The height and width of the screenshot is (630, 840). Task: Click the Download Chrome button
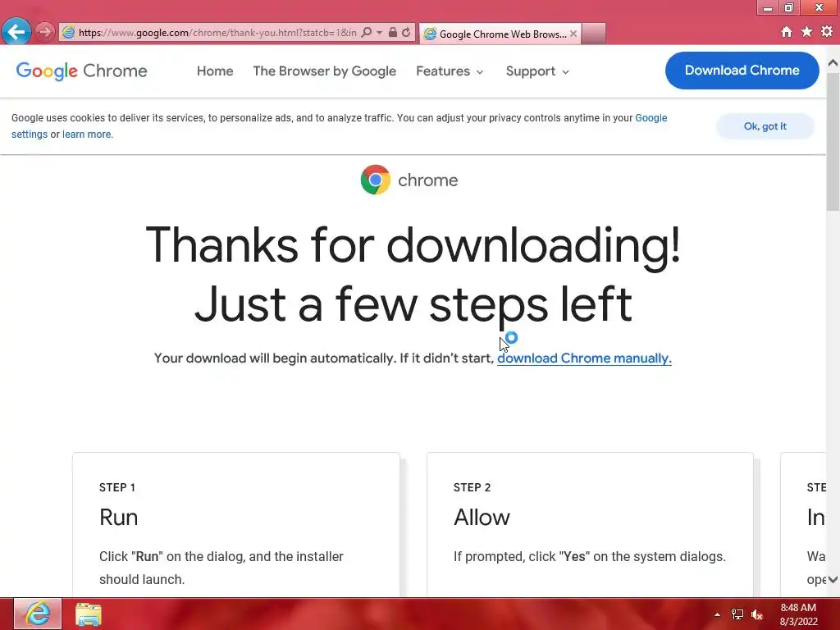[x=742, y=71]
